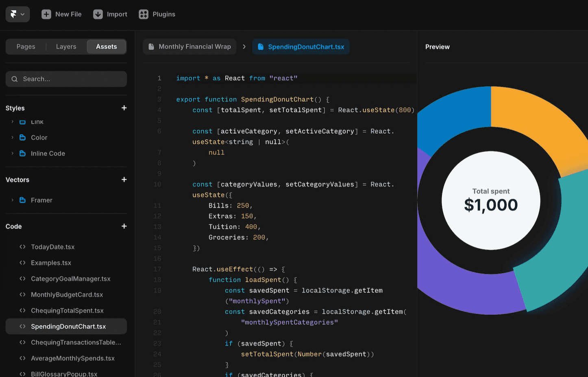Click the New File plus icon
The height and width of the screenshot is (377, 588).
tap(46, 14)
